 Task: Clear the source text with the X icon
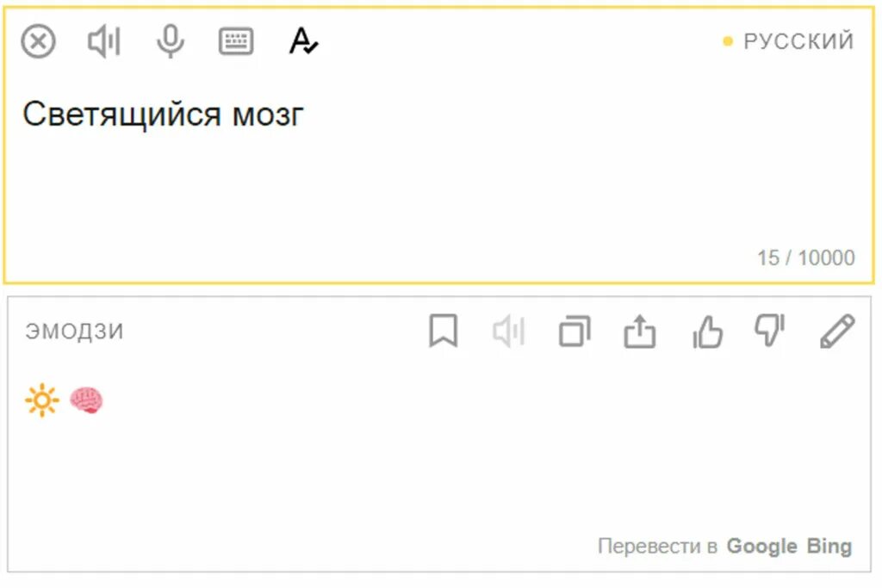click(38, 41)
